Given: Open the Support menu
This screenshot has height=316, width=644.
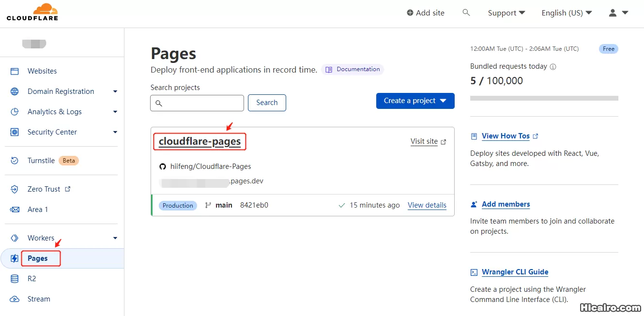Looking at the screenshot, I should coord(506,13).
